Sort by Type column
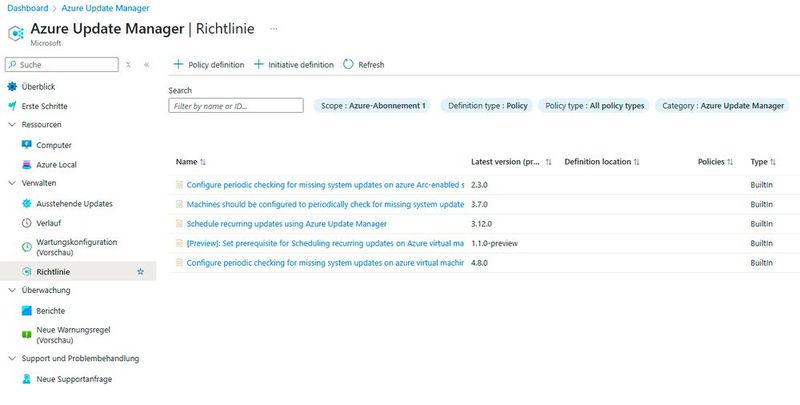This screenshot has width=800, height=405. 763,162
